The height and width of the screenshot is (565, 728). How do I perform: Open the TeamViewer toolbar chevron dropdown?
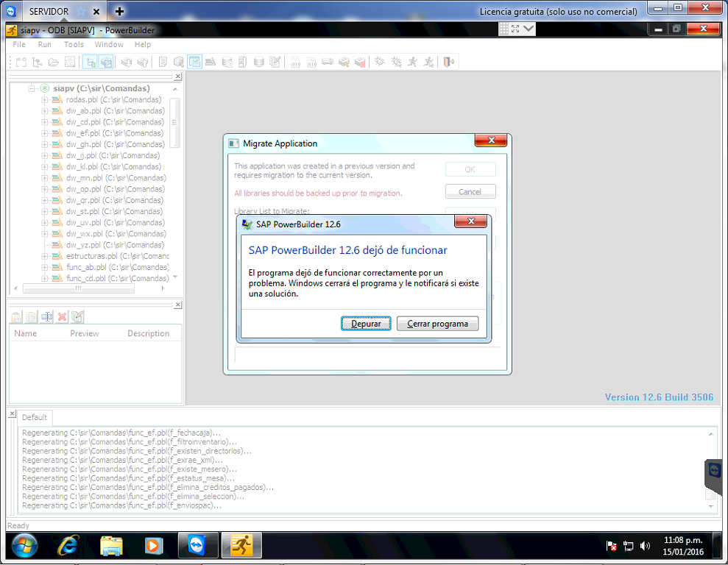point(529,29)
